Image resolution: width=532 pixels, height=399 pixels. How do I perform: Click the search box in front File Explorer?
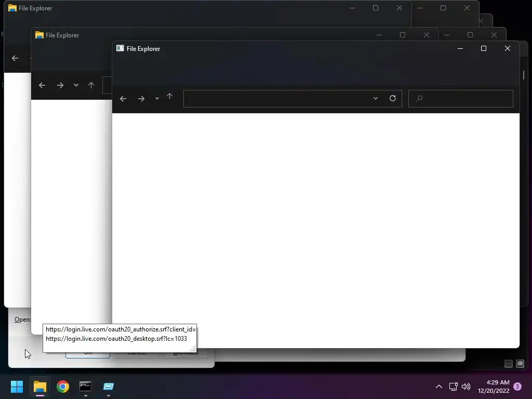pyautogui.click(x=460, y=98)
